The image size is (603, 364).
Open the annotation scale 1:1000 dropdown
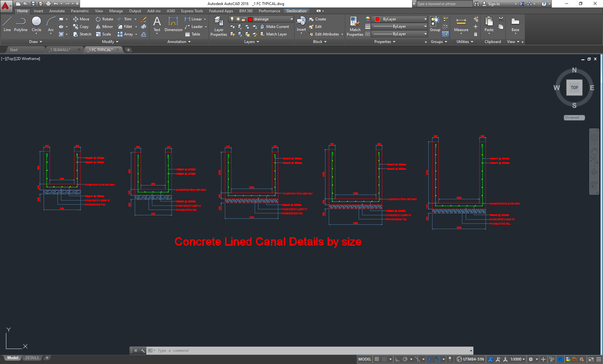pos(518,359)
